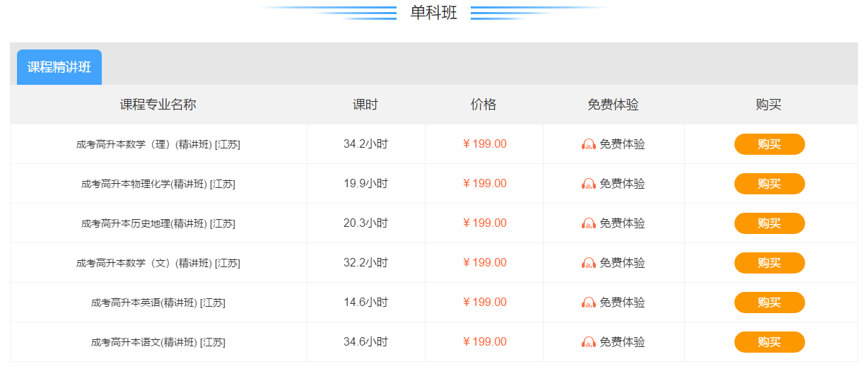Select the 课程精讲班 tab
This screenshot has width=868, height=376.
[x=59, y=68]
